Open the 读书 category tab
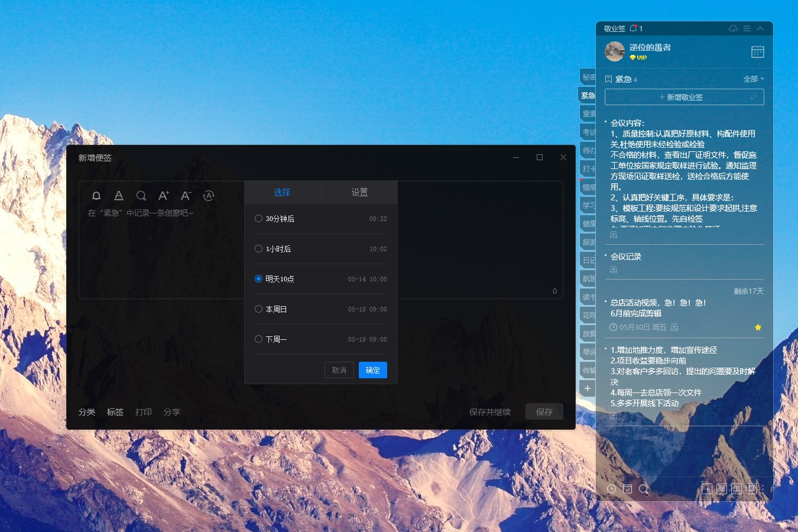The height and width of the screenshot is (532, 798). pos(588,297)
